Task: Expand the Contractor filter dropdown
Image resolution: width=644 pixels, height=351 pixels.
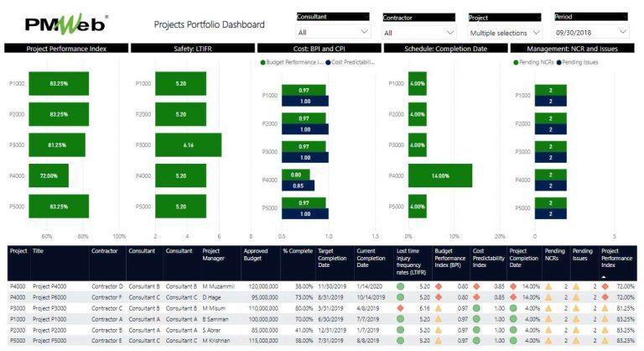Action: [x=418, y=32]
